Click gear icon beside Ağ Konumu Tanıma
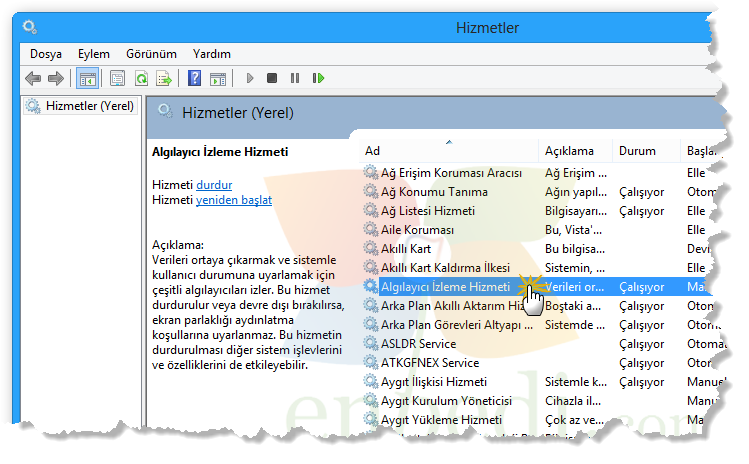Viewport: 749px width, 464px height. click(371, 191)
